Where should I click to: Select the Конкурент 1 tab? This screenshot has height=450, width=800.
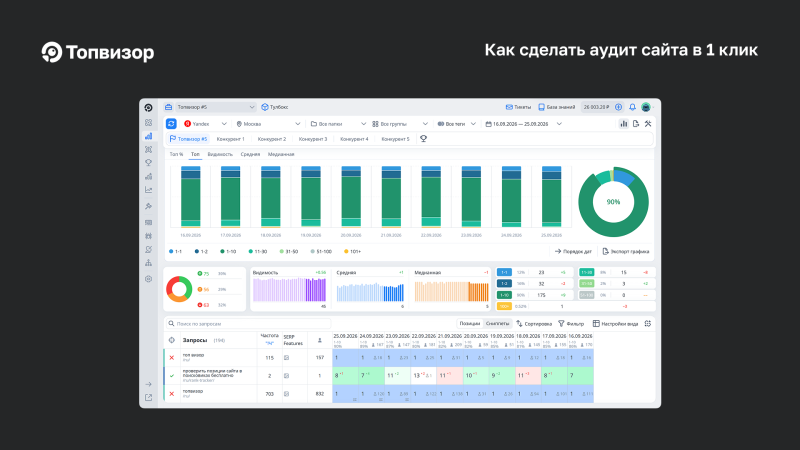(x=231, y=139)
